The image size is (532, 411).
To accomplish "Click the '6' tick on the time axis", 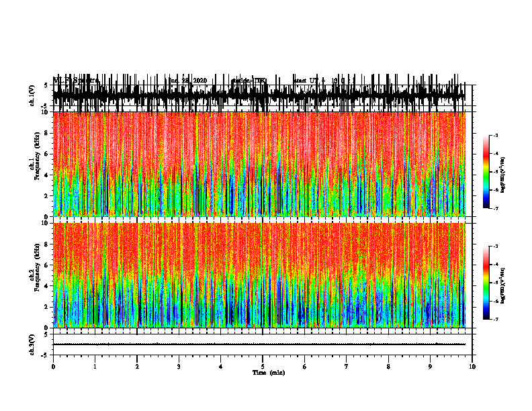I will tap(305, 367).
